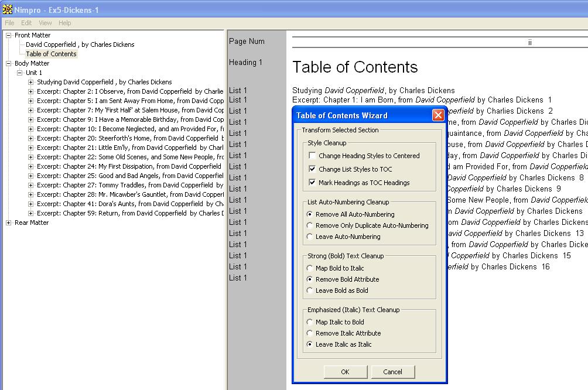Screen dimensions: 588x390
Task: Click the 'Studying David Copperfield' TOC line in document
Action: (374, 90)
